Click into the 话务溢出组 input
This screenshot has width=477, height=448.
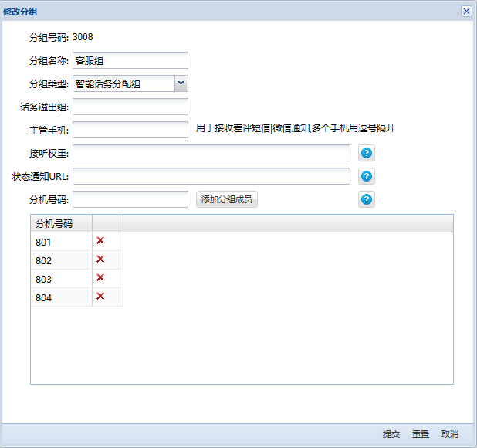click(130, 107)
